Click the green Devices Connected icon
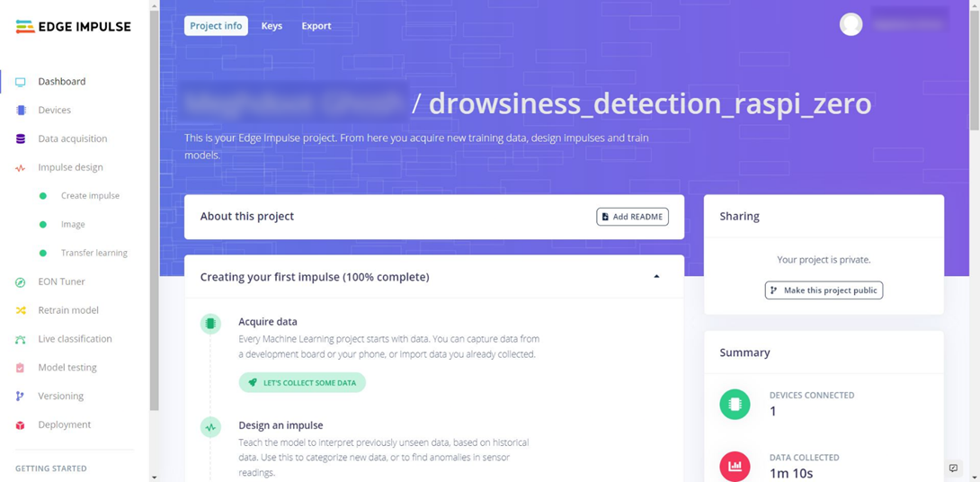This screenshot has height=482, width=980. tap(735, 404)
